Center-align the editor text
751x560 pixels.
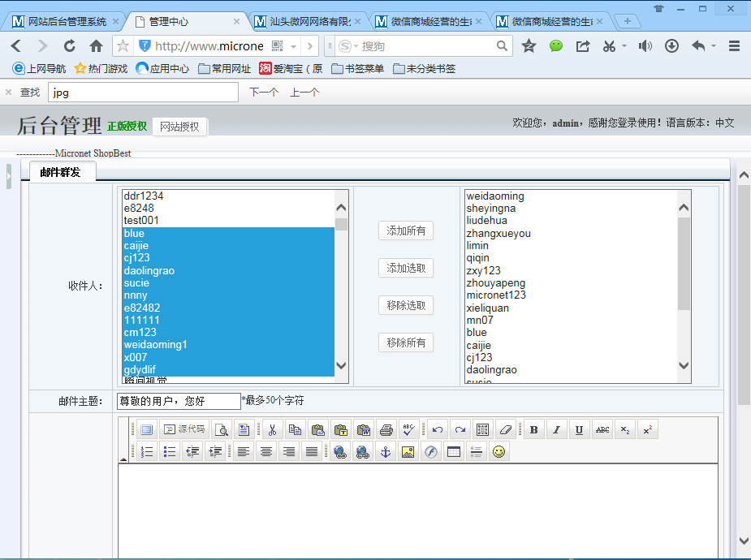pos(266,451)
